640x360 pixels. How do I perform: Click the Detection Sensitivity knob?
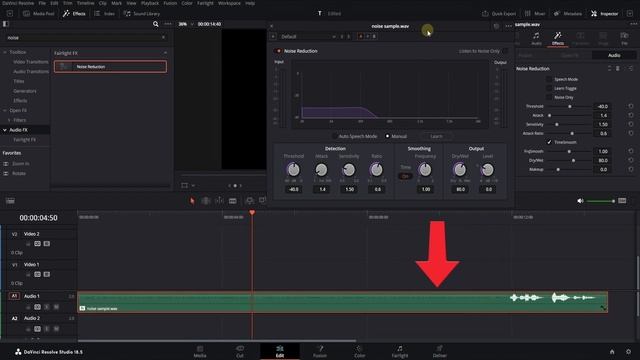click(x=349, y=169)
